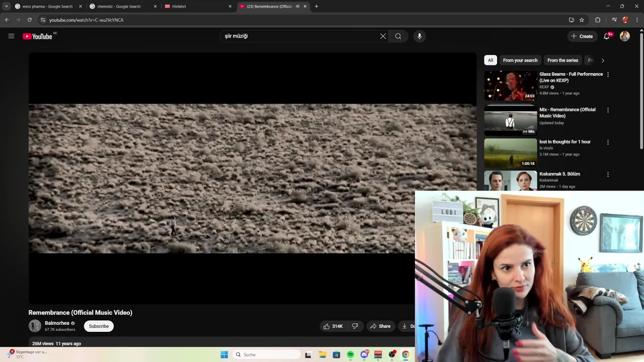Open Task View from taskbar
Screen dimensions: 644x362
(x=308, y=354)
